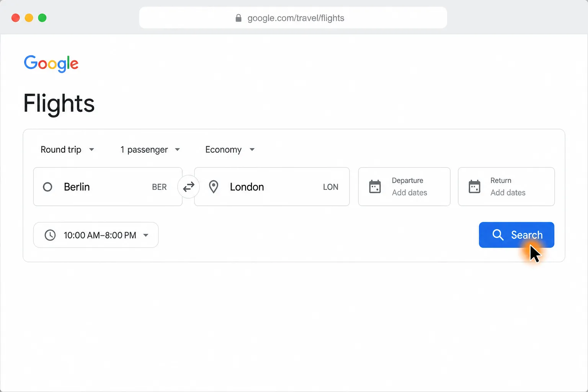Click the return calendar icon
Screen dimensions: 588x392
coord(474,187)
